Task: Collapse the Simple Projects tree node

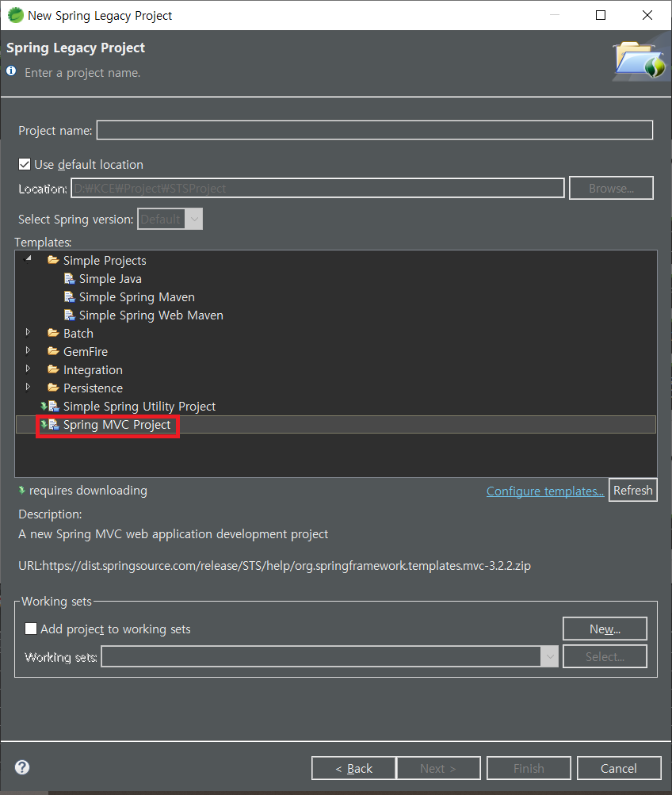Action: [x=28, y=259]
